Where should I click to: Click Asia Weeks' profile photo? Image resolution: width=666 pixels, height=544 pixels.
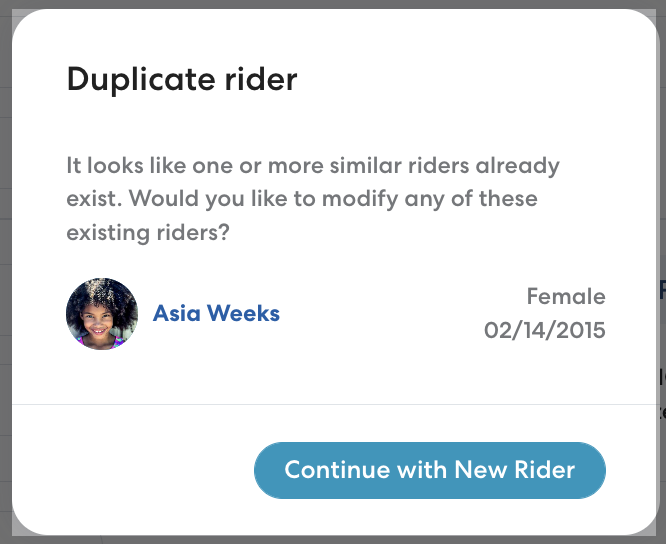point(102,314)
